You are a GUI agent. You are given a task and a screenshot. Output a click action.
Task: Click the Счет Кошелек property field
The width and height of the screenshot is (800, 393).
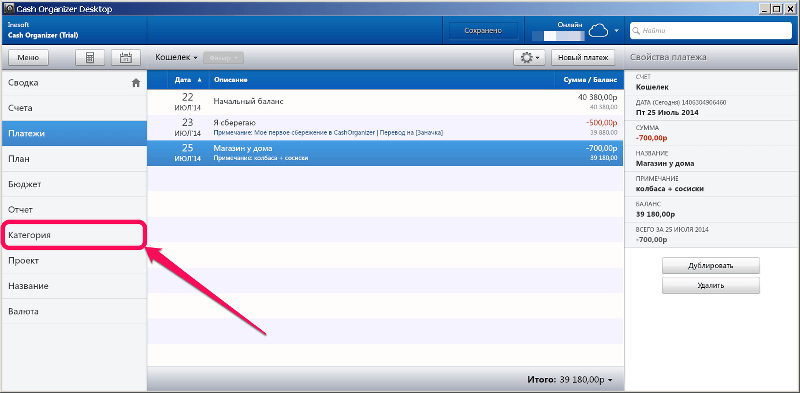pyautogui.click(x=712, y=83)
